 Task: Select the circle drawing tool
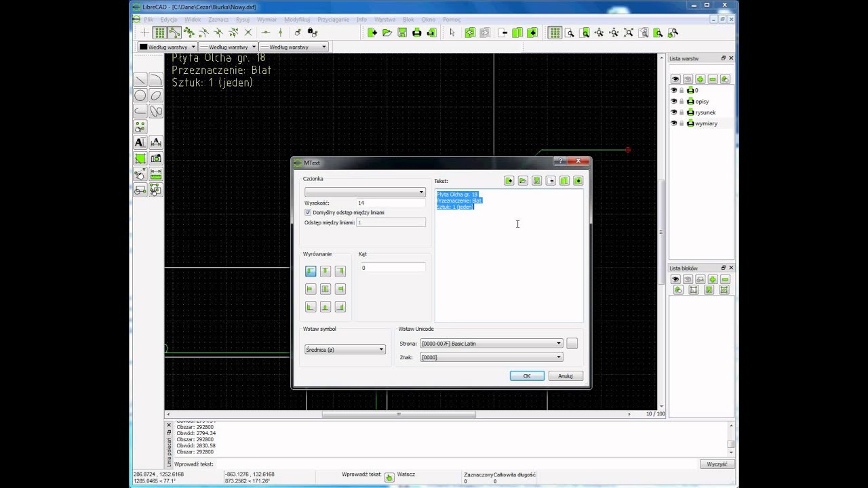140,96
